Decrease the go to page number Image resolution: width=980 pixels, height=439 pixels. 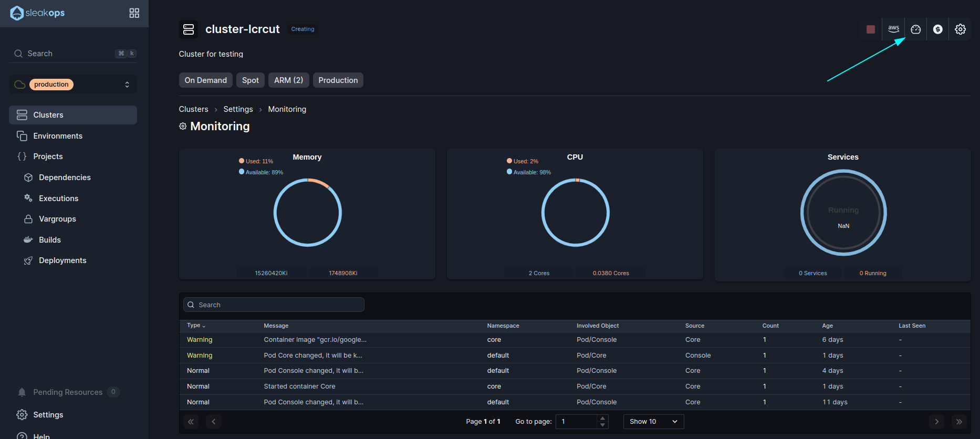pos(602,425)
